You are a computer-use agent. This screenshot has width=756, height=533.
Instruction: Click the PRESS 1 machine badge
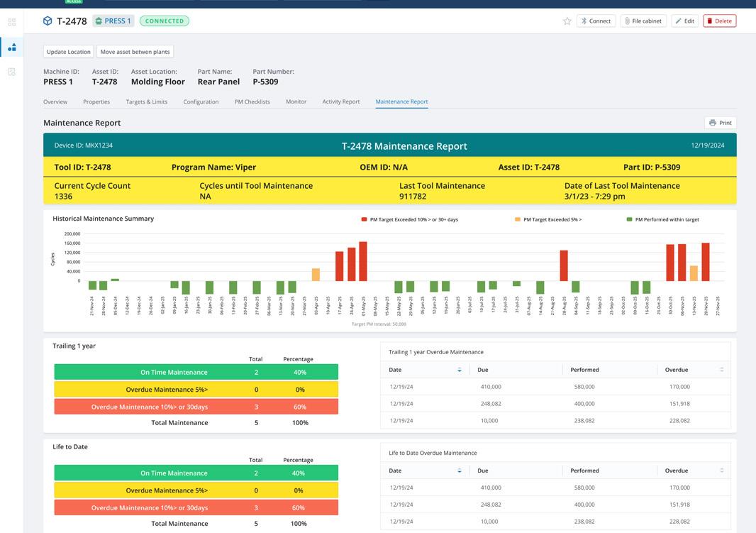(113, 21)
